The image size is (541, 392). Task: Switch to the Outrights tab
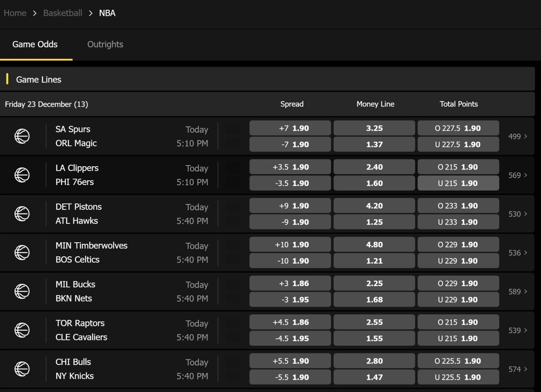105,44
